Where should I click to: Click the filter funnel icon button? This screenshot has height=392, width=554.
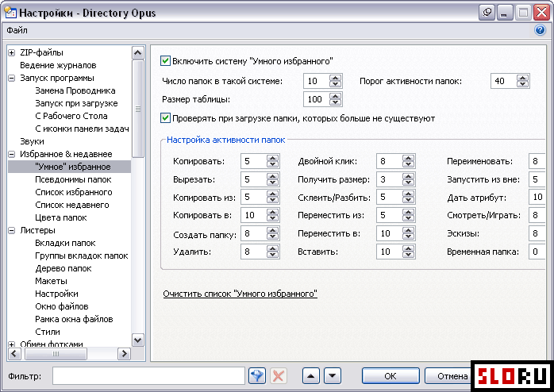257,376
